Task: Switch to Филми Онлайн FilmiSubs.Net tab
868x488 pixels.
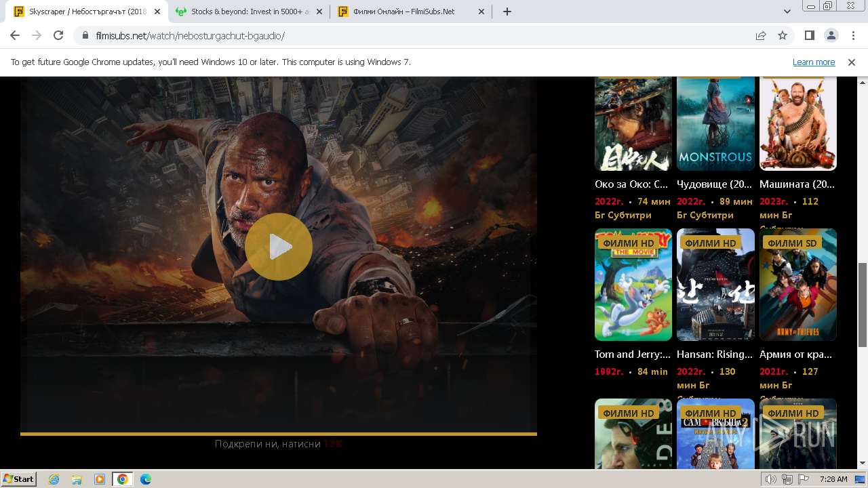Action: pyautogui.click(x=412, y=12)
